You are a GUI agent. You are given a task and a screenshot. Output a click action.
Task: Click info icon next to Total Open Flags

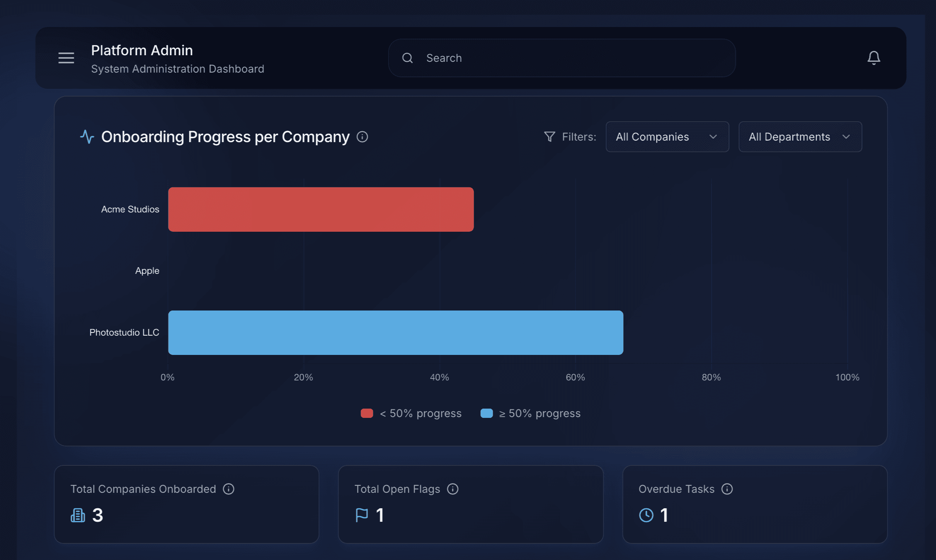pyautogui.click(x=453, y=489)
